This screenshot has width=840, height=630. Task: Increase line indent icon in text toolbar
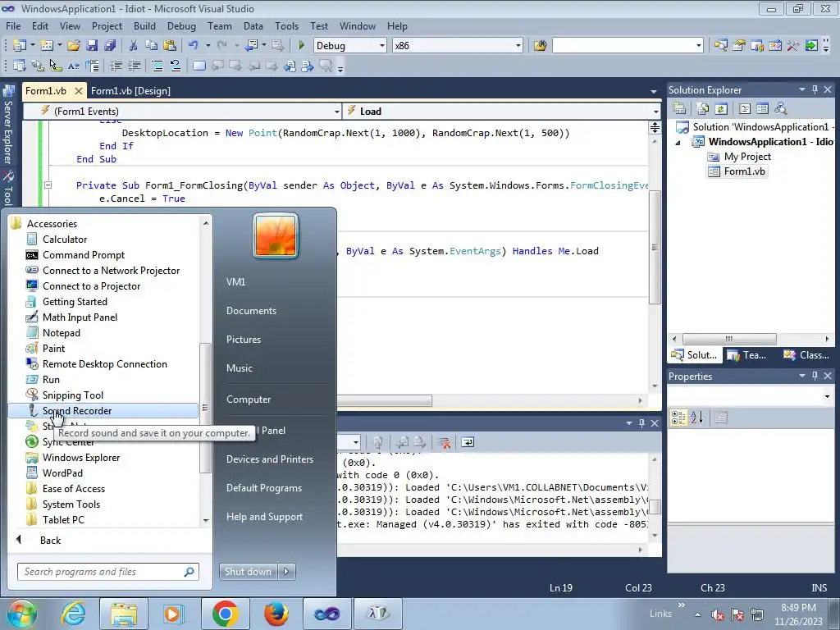point(134,66)
